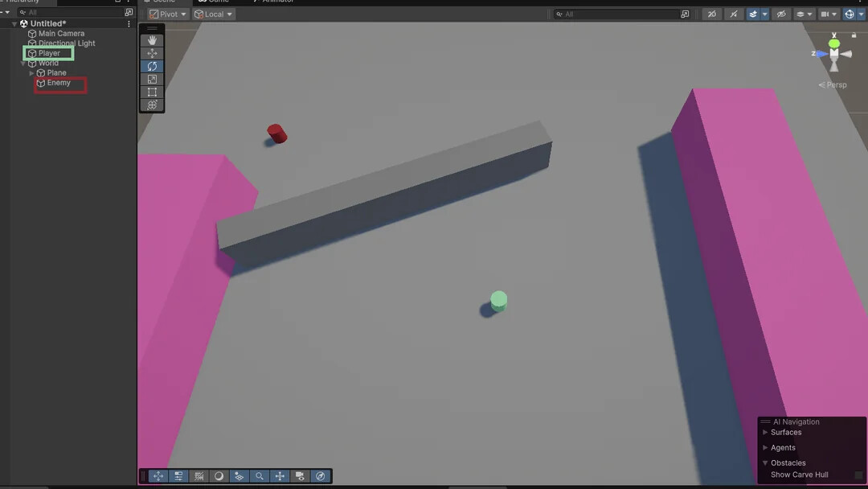Select Enemy object in Hierarchy
This screenshot has height=489, width=868.
[x=58, y=83]
